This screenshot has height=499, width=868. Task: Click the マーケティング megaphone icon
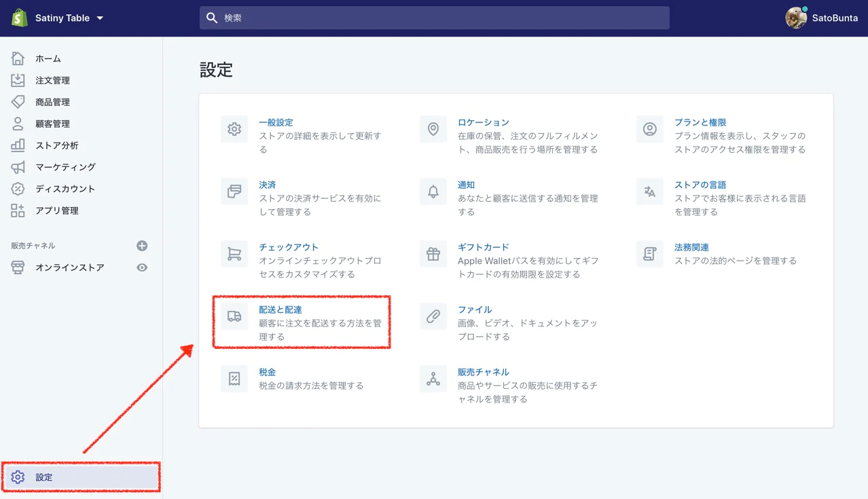18,167
